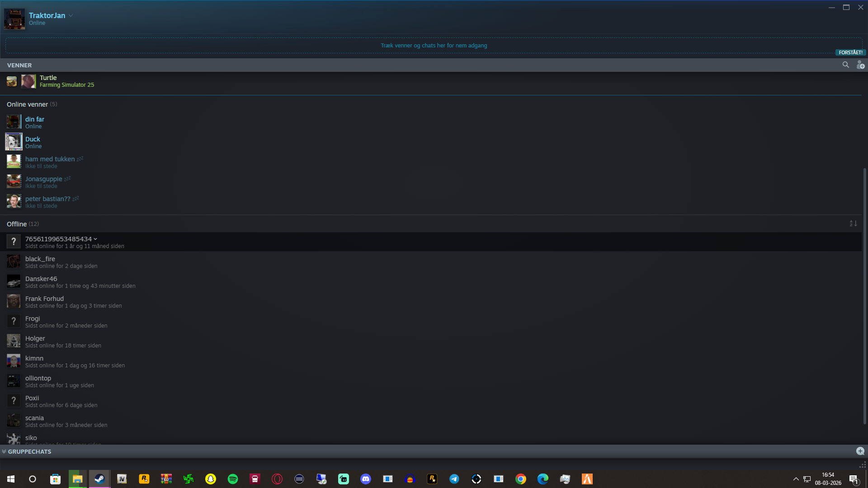Collapse the Offline friends group header
Viewport: 868px width, 488px height.
pyautogui.click(x=17, y=224)
